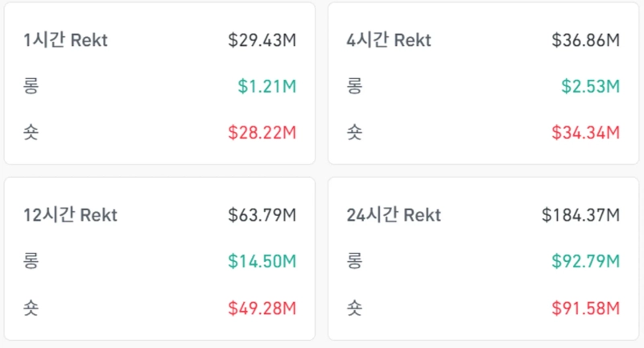Image resolution: width=644 pixels, height=348 pixels.
Task: Click the 4시간 Rekt card title
Action: point(389,40)
